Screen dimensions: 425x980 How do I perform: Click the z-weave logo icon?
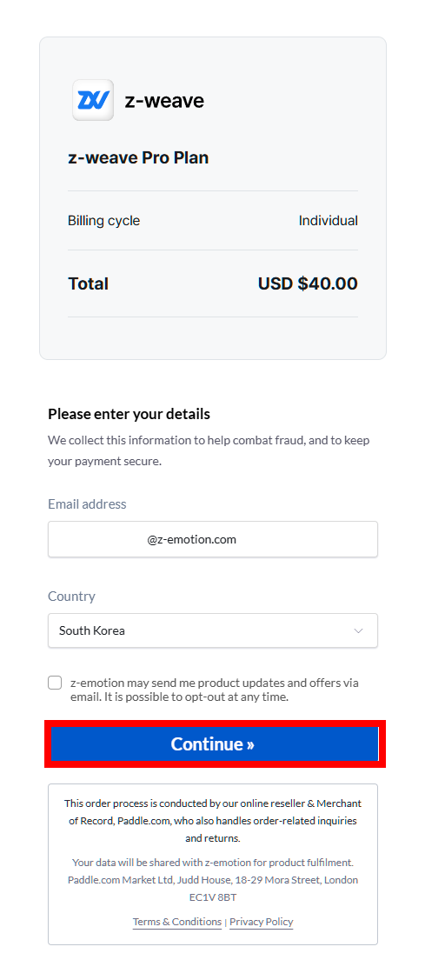coord(93,100)
